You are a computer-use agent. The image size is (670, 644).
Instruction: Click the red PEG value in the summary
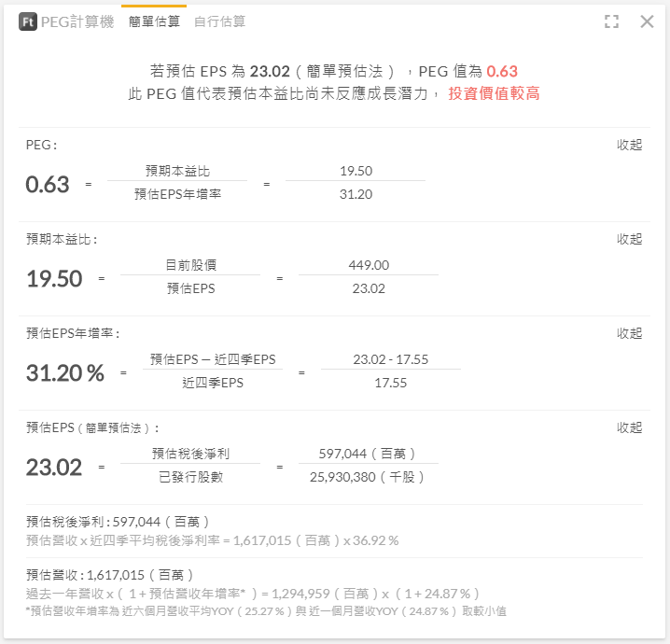coord(501,71)
